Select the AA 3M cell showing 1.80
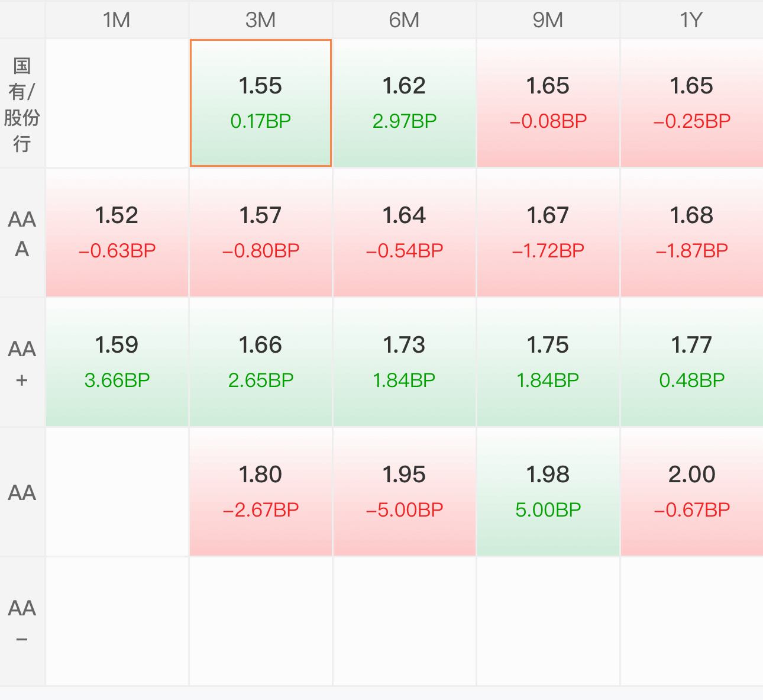 click(x=260, y=492)
